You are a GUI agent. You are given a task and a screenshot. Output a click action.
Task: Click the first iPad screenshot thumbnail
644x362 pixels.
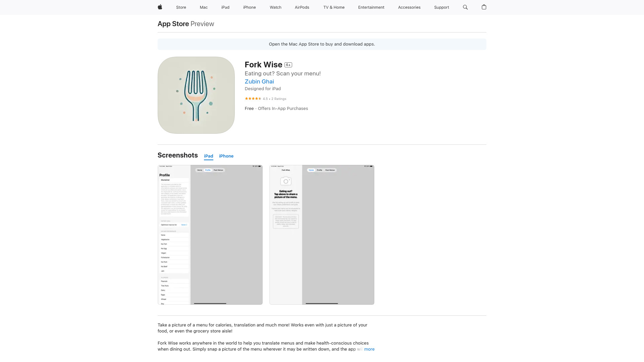210,235
